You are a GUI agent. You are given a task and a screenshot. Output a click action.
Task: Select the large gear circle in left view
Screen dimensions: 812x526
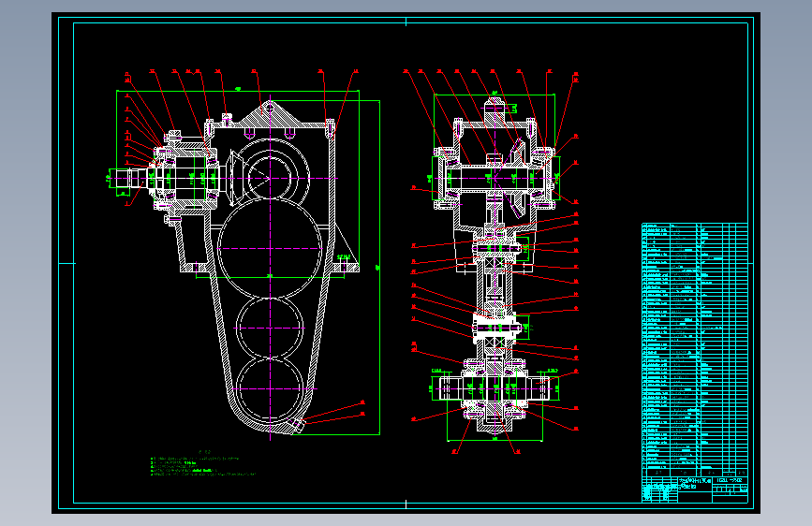(270, 249)
